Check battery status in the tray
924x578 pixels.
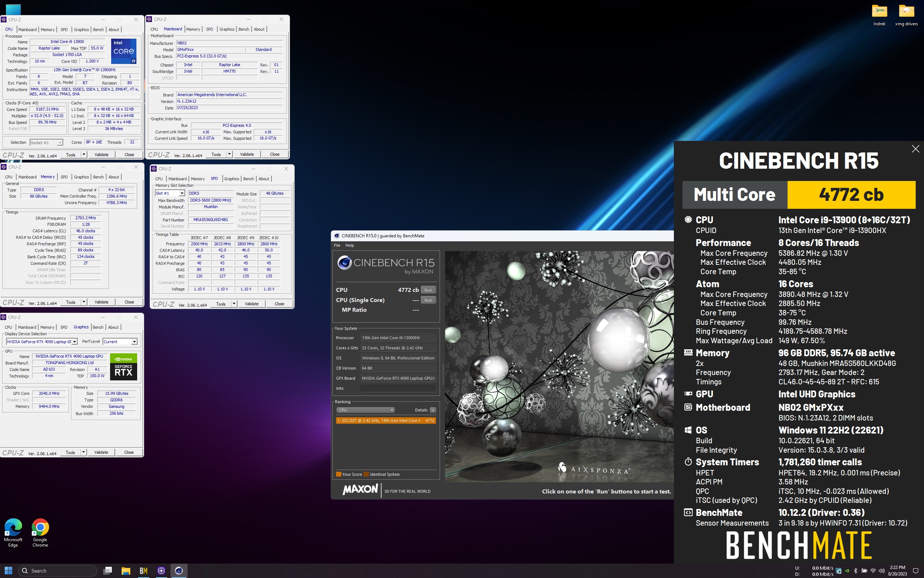pos(864,571)
